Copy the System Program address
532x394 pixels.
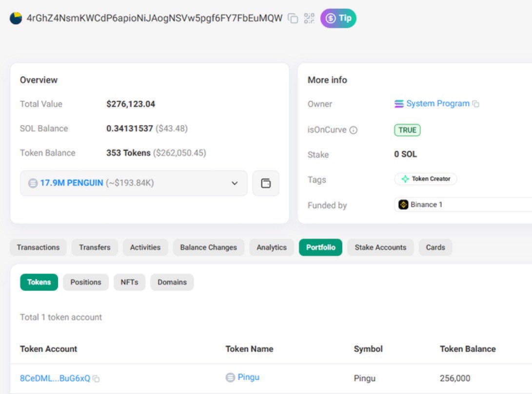[475, 104]
